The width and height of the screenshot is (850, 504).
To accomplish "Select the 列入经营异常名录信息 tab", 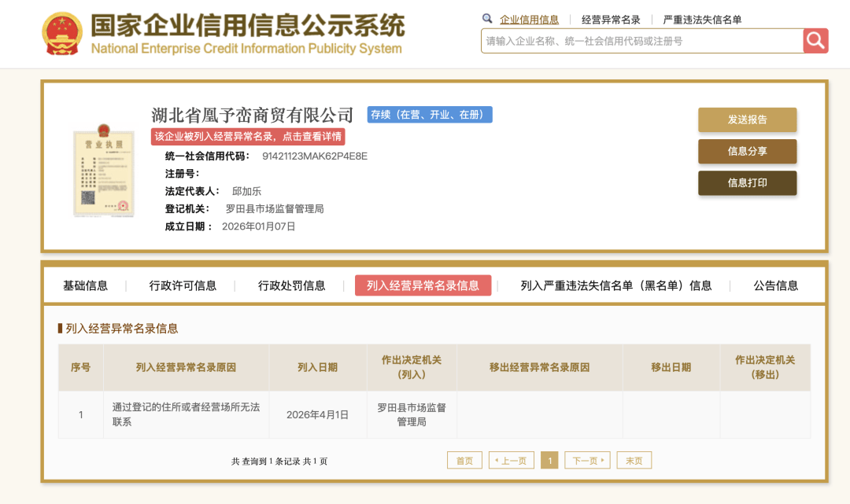I will pyautogui.click(x=423, y=286).
